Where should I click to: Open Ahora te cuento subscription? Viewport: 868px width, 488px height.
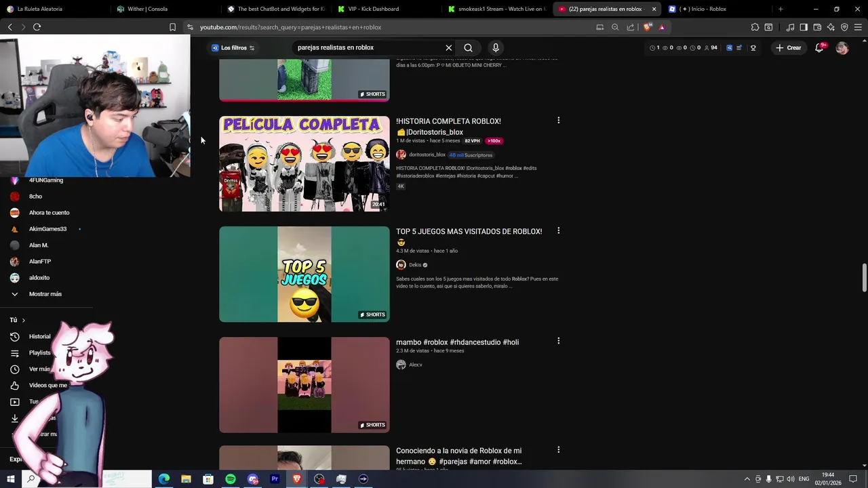pos(49,213)
